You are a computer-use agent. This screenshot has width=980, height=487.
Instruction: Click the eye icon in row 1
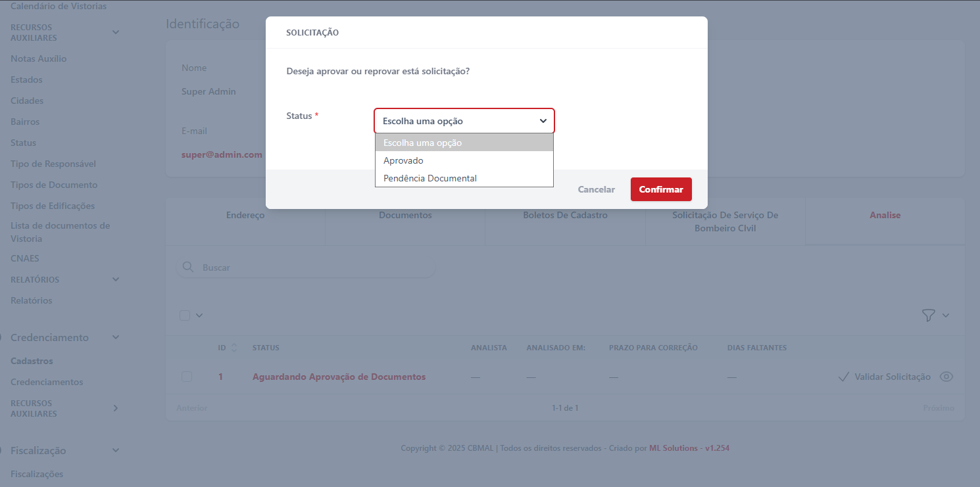(946, 377)
